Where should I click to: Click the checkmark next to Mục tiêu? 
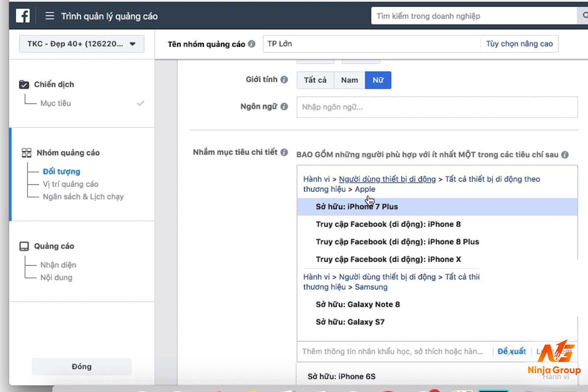coord(141,103)
